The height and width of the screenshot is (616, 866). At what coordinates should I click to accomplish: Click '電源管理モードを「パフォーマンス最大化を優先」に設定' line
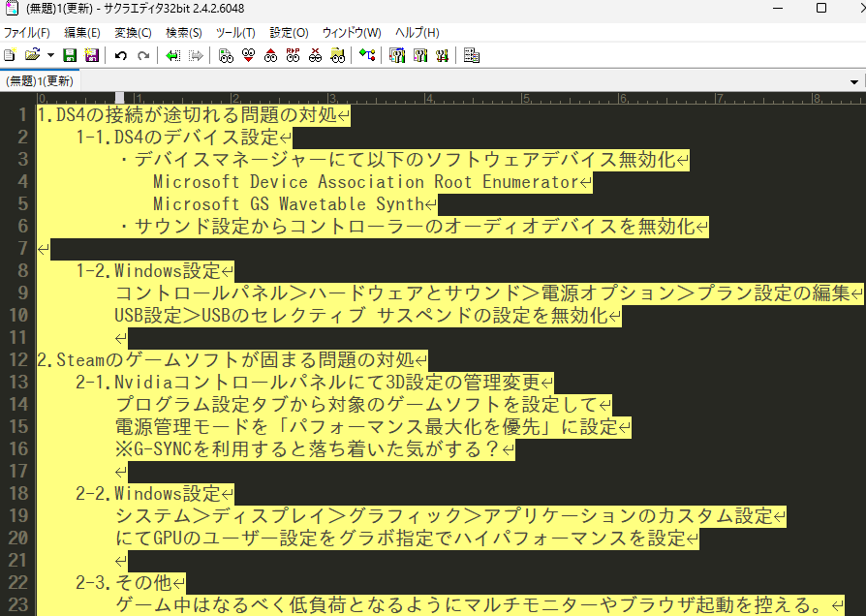[365, 426]
